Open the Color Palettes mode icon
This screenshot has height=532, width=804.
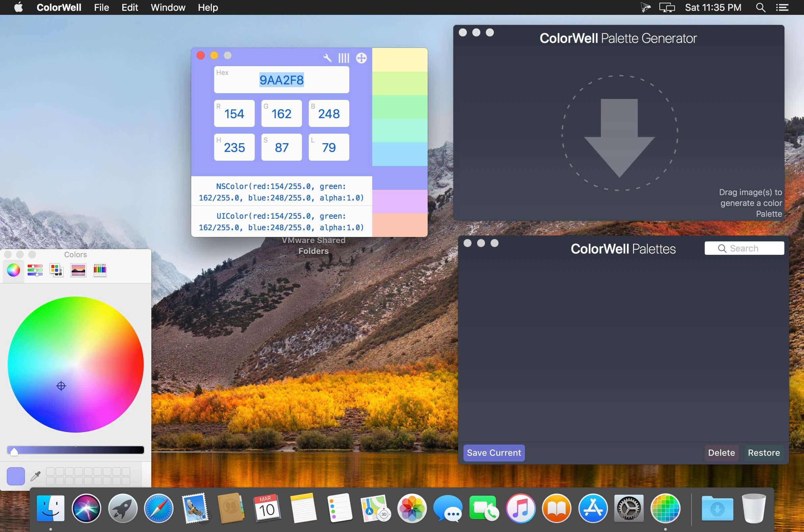click(x=56, y=270)
